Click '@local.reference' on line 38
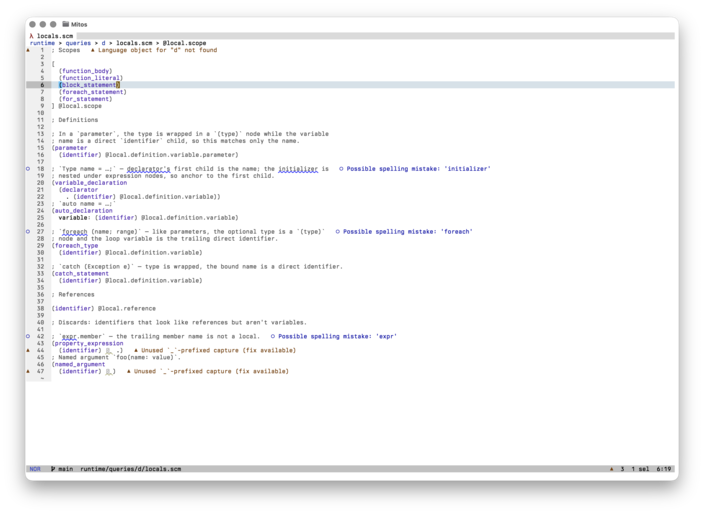 tap(127, 308)
